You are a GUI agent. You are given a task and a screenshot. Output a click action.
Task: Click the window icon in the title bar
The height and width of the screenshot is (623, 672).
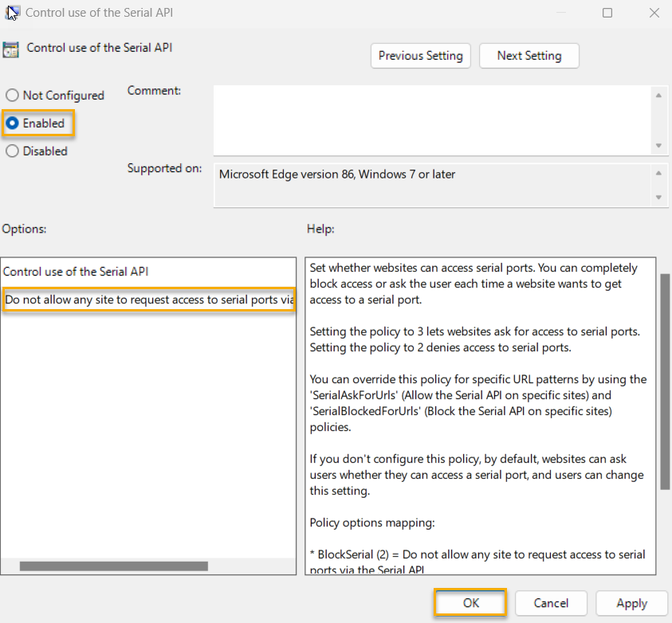tap(10, 12)
